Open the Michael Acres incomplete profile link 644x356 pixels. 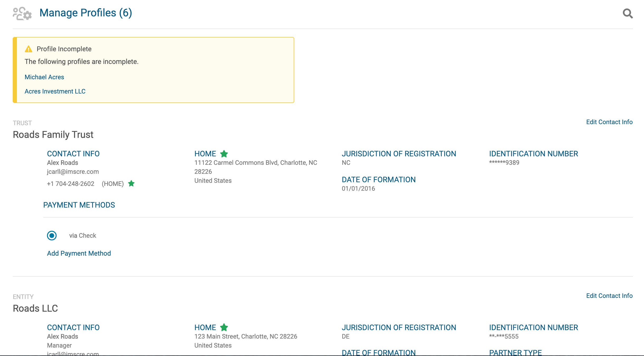click(44, 77)
